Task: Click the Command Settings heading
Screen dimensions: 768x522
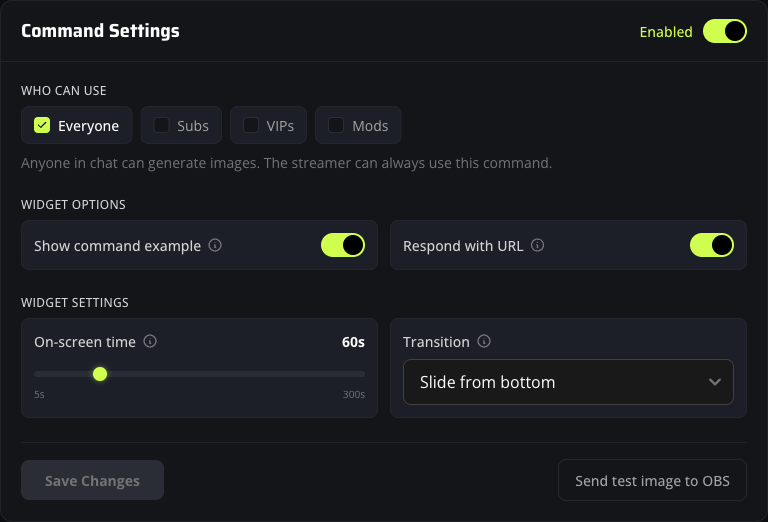Action: tap(100, 31)
